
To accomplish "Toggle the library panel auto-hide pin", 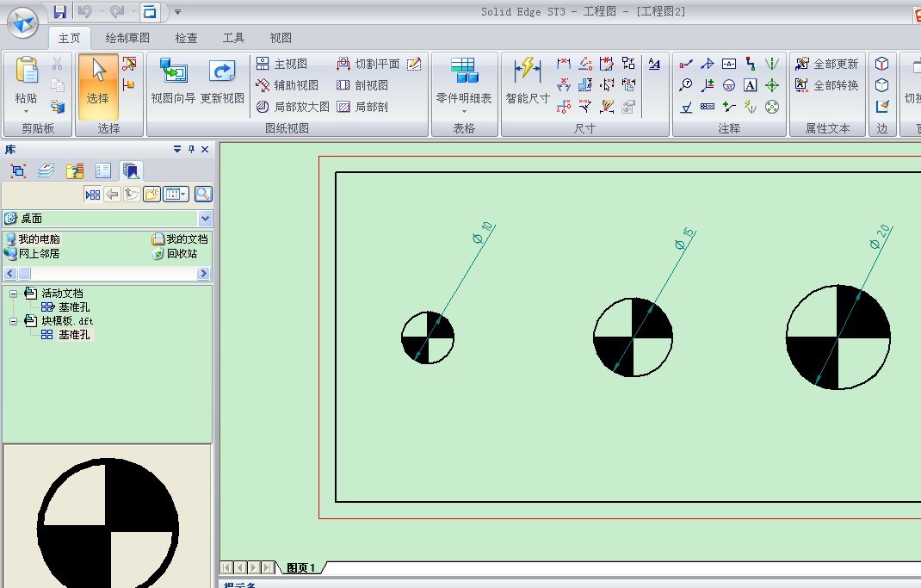I will click(x=191, y=149).
